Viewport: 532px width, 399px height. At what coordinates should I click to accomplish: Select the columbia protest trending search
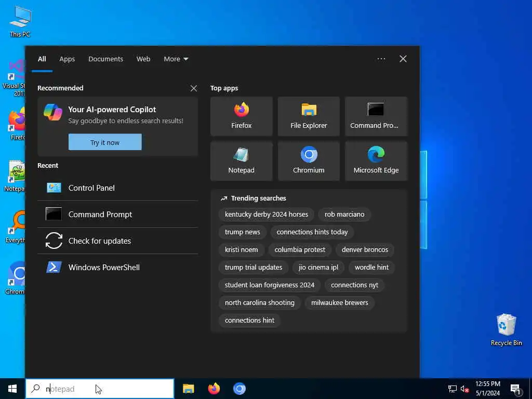click(300, 250)
